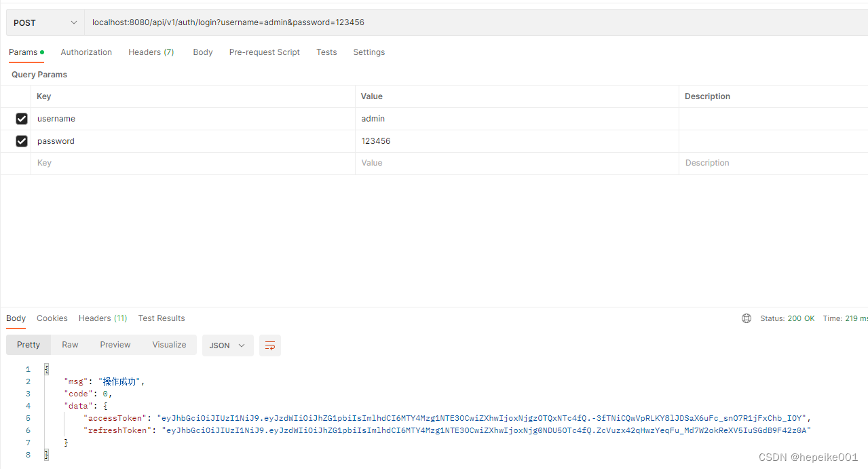This screenshot has height=469, width=868.
Task: Open the Pre-request Script tab
Action: point(264,52)
